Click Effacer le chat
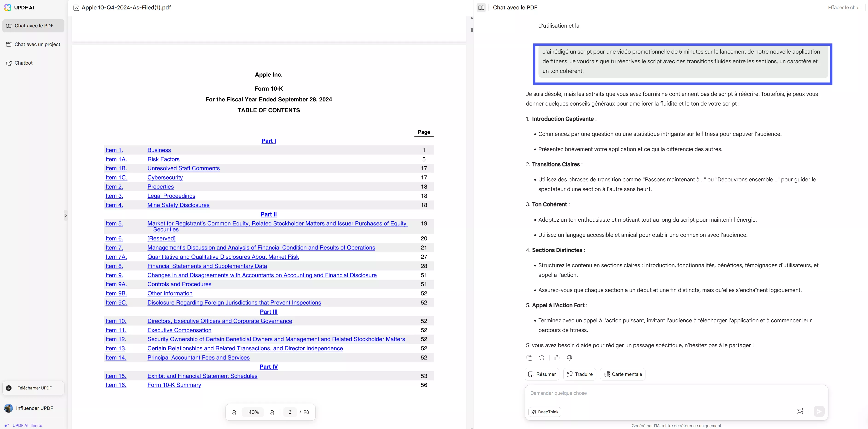Screen dimensions: 868x429 coord(844,7)
